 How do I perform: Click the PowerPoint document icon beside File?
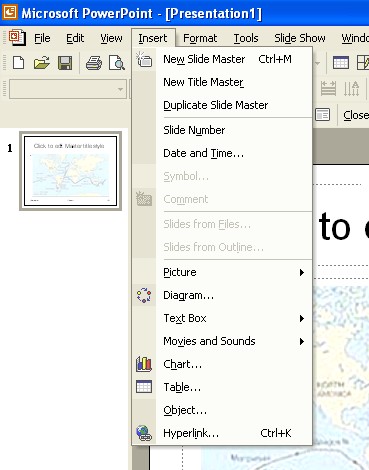17,38
